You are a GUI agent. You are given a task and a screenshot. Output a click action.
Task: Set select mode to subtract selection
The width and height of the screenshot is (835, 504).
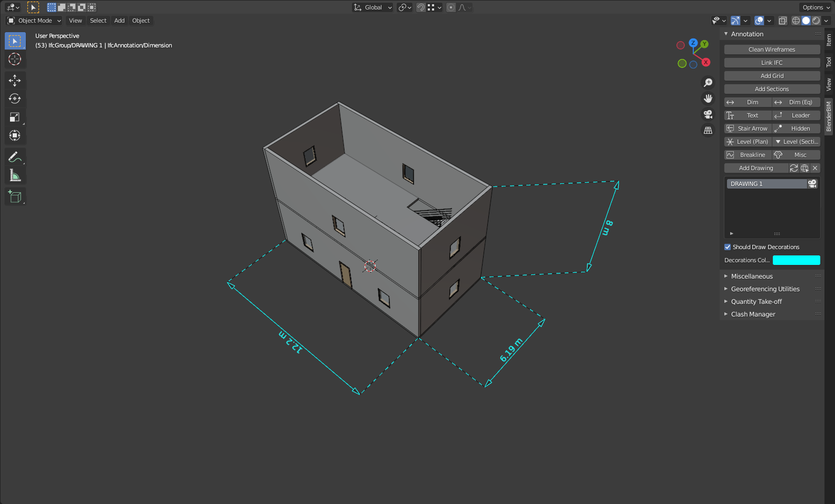click(72, 7)
